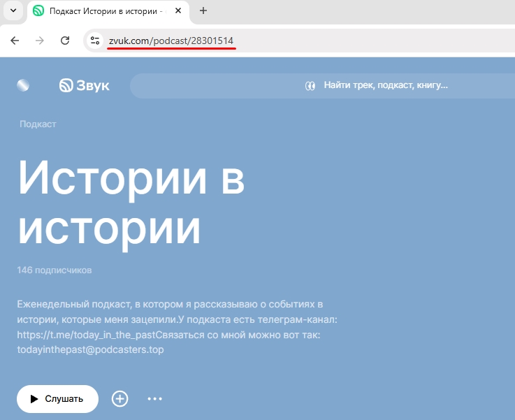This screenshot has height=420, width=515.
Task: Click the 146 подписчиков subscriber count
Action: click(55, 270)
